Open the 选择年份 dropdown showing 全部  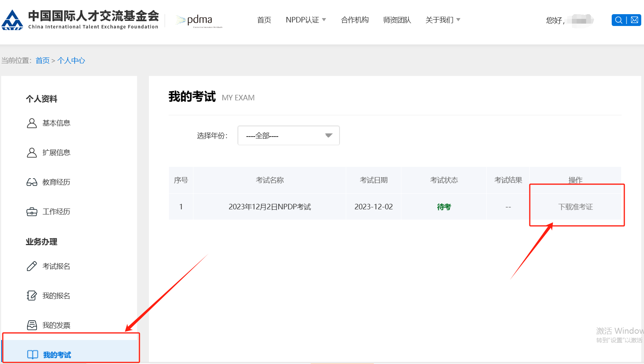tap(288, 135)
